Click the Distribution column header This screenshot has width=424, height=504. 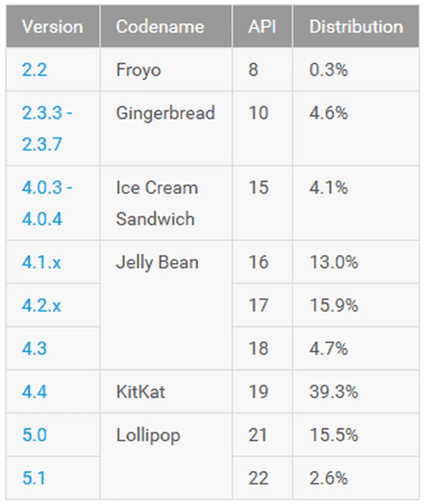pyautogui.click(x=356, y=27)
